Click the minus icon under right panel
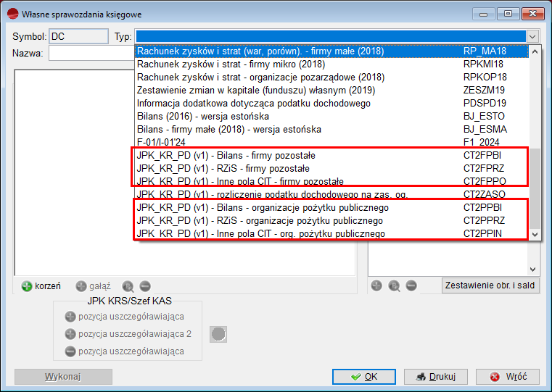The height and width of the screenshot is (392, 552). (x=411, y=286)
